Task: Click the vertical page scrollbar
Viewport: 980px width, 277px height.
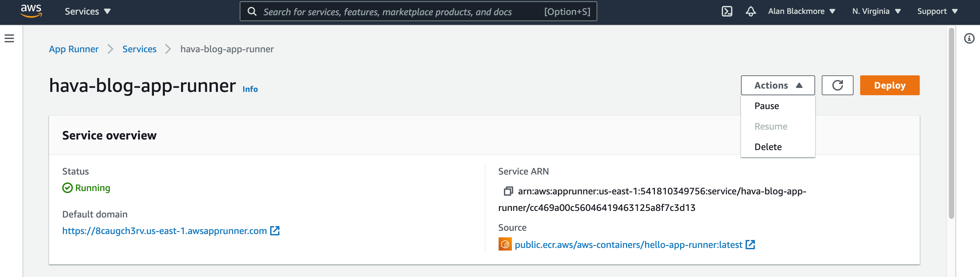Action: (x=951, y=123)
